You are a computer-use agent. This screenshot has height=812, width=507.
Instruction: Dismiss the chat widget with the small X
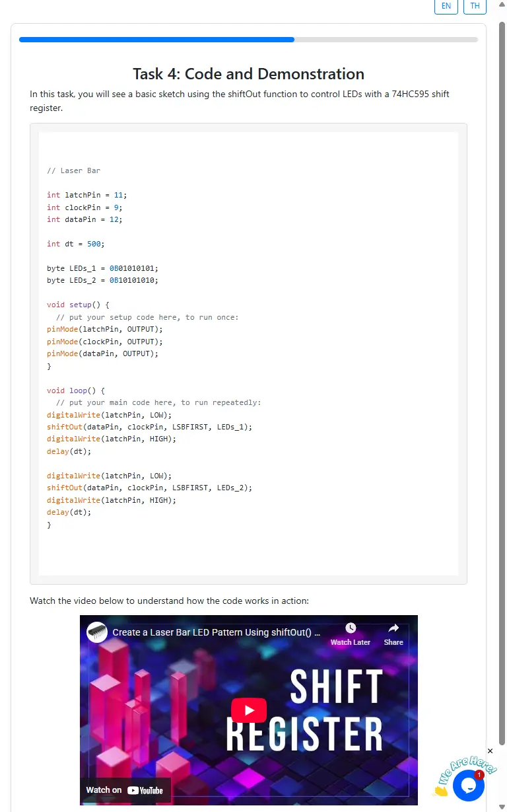click(x=490, y=751)
